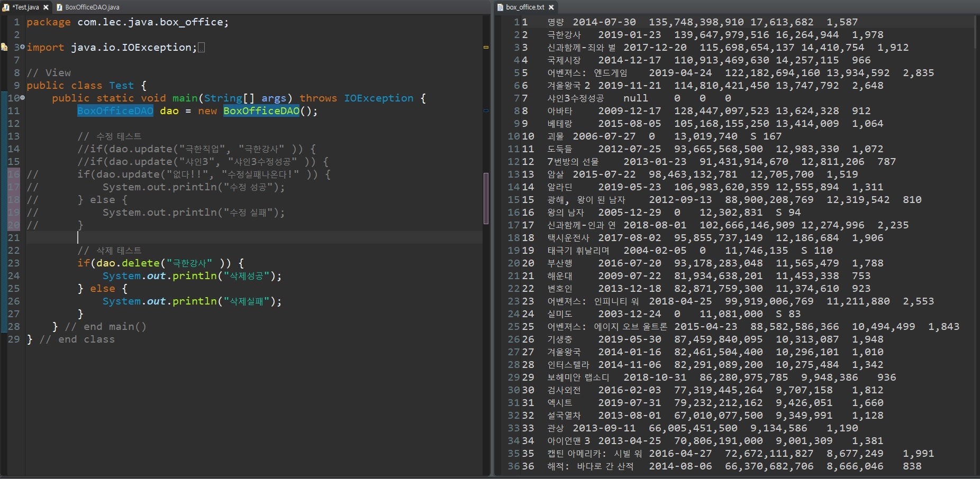The height and width of the screenshot is (479, 980).
Task: Click the commented dao.update line 16
Action: coord(179,174)
